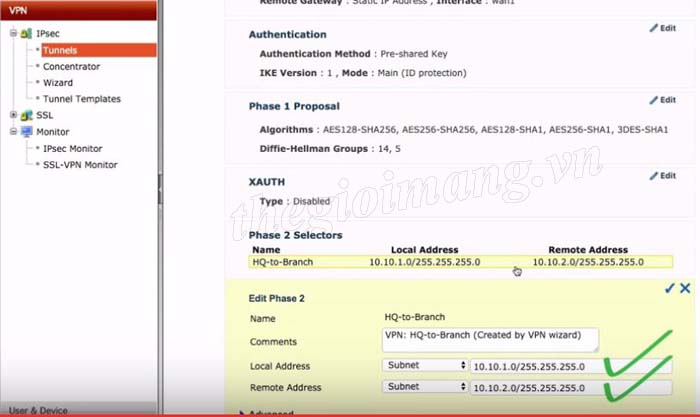The width and height of the screenshot is (700, 417).
Task: Collapse the Monitor tree node
Action: 13,132
